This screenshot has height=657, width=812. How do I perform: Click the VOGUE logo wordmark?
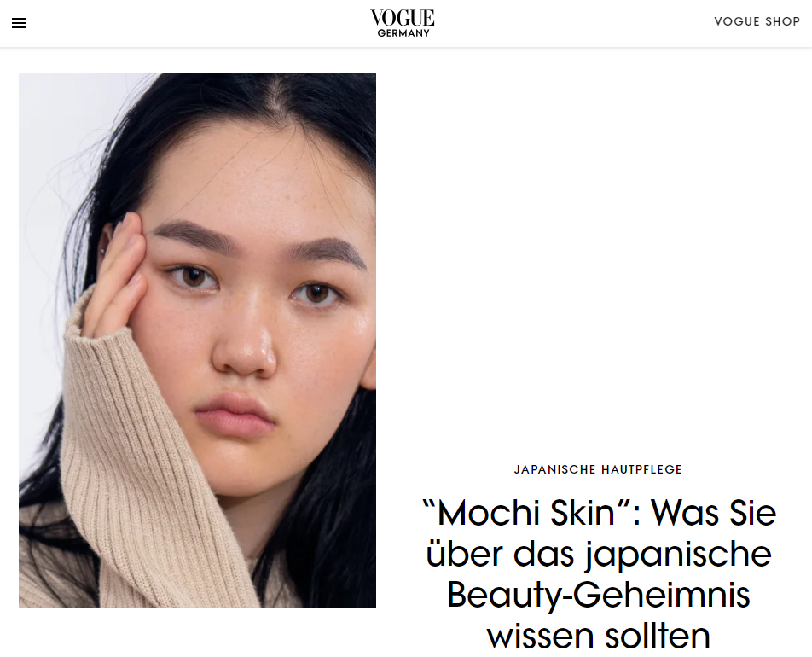click(x=403, y=18)
